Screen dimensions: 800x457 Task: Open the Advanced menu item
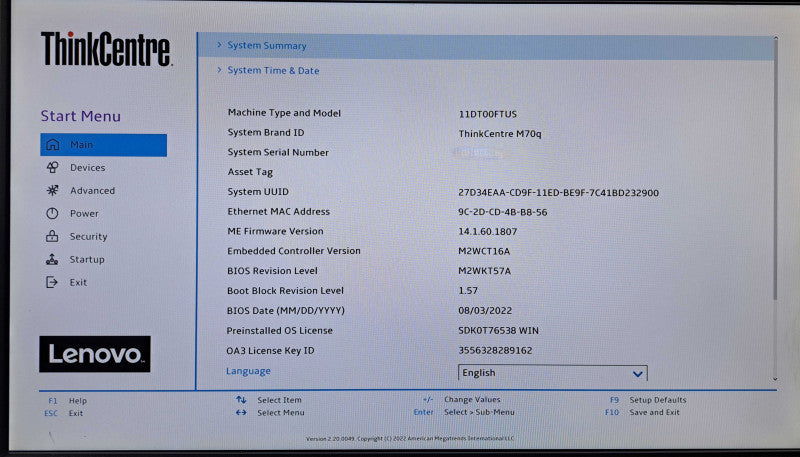pyautogui.click(x=92, y=191)
